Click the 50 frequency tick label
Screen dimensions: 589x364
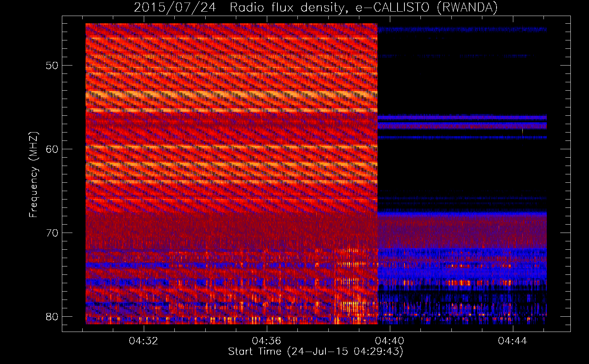(52, 66)
